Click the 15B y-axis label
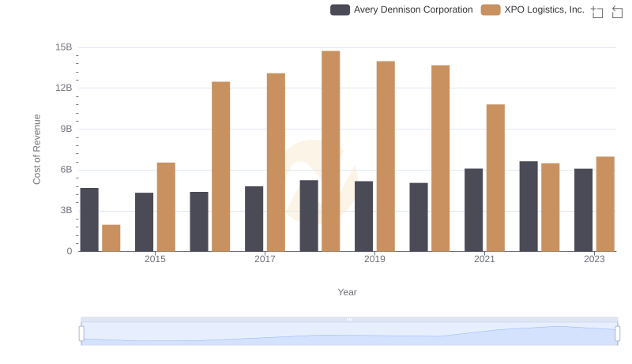 click(x=64, y=47)
